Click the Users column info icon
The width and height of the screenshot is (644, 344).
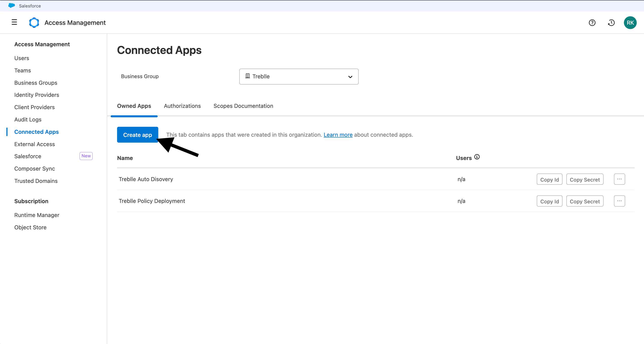[477, 157]
